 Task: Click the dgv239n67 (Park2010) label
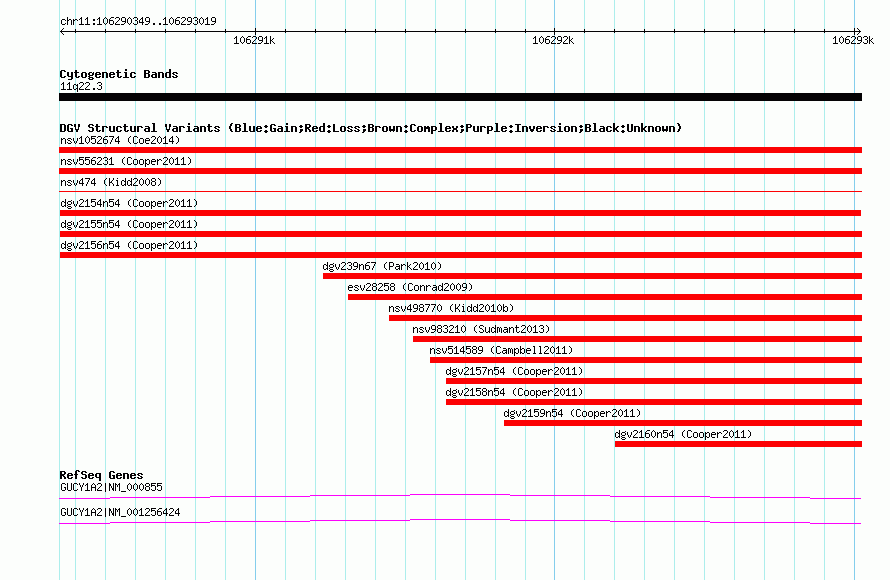point(382,266)
